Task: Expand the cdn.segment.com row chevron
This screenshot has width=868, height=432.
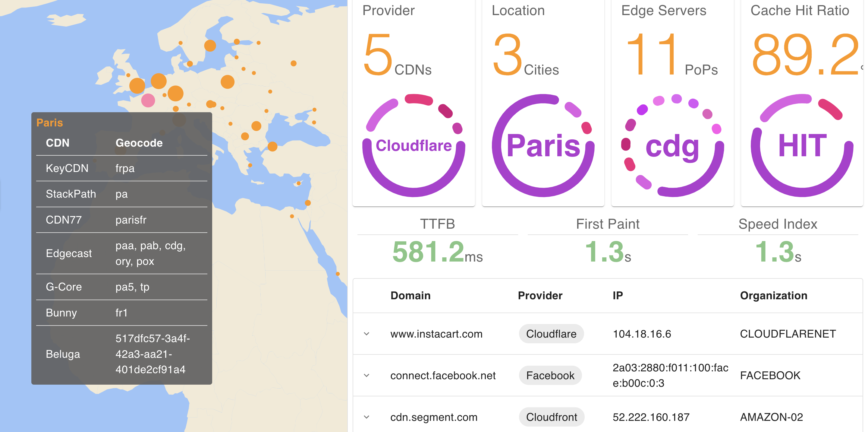Action: 366,417
